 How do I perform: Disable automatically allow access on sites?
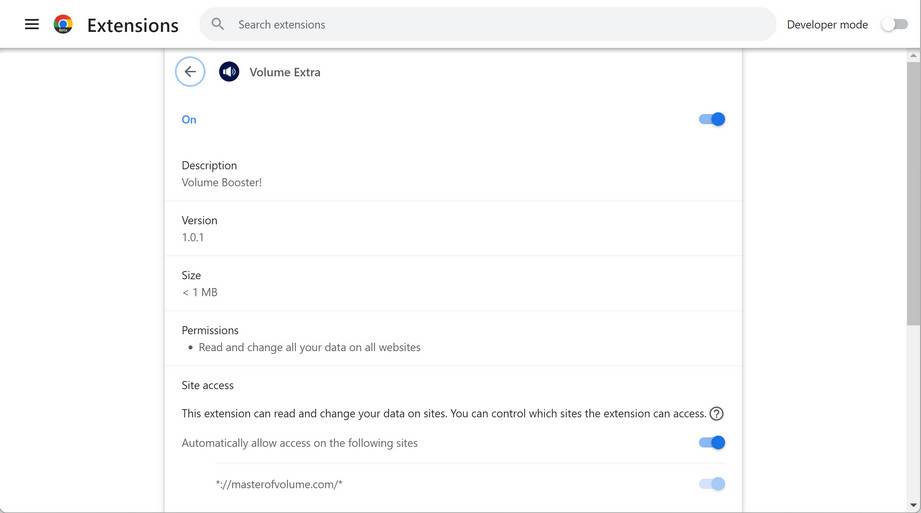point(712,443)
